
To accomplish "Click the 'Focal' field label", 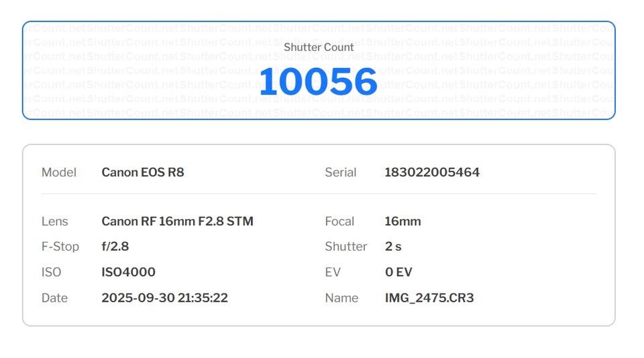I will (339, 222).
